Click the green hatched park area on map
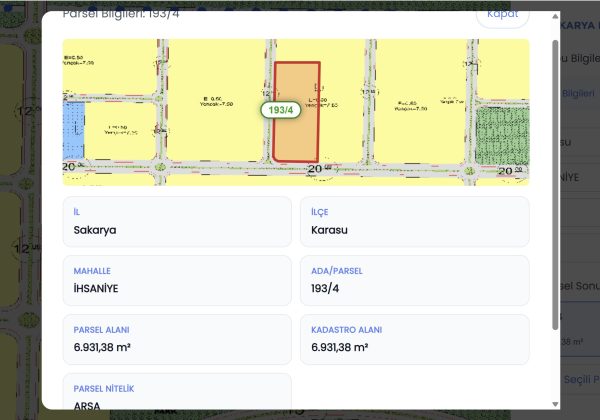600x420 pixels. pos(502,136)
